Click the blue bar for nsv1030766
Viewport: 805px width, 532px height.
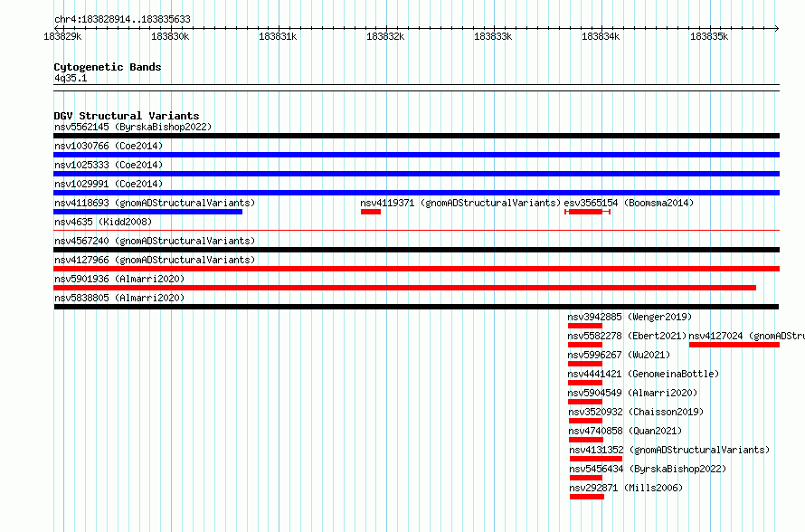(x=416, y=155)
